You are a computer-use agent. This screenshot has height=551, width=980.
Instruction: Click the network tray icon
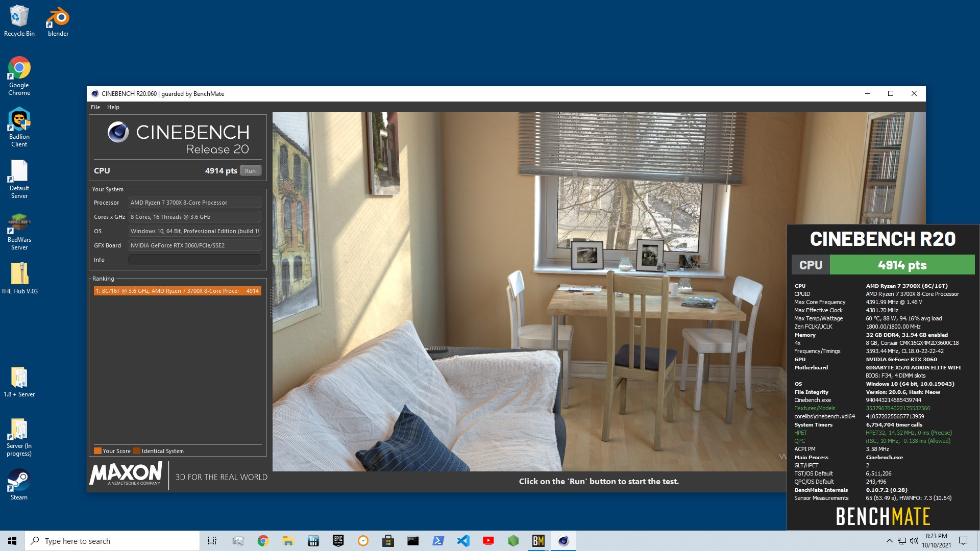coord(902,541)
